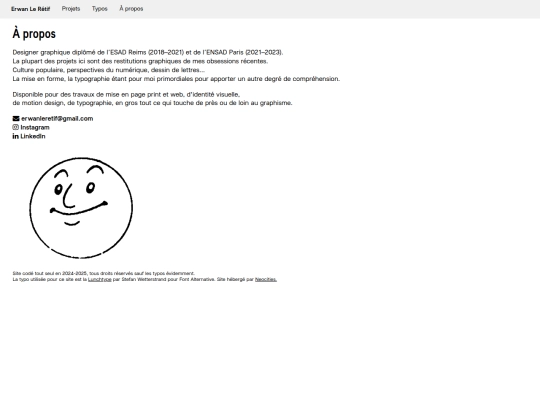Viewport: 540px width, 405px height.
Task: Open the Typos menu item
Action: point(100,9)
